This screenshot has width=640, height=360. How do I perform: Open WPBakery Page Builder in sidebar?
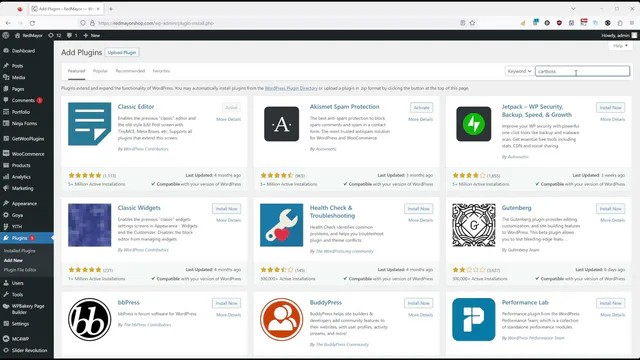tap(28, 309)
